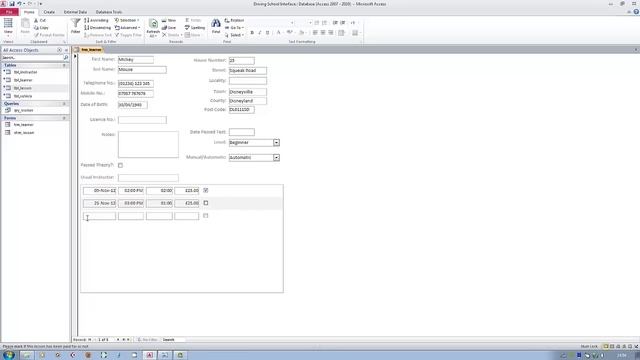Click the Microsoft Access Help icon

[636, 12]
